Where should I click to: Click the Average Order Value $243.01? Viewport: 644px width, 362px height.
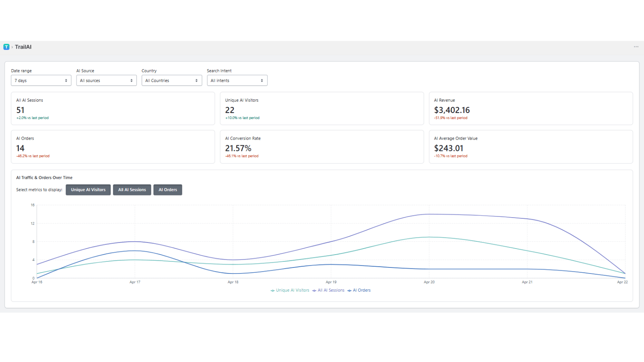point(449,148)
